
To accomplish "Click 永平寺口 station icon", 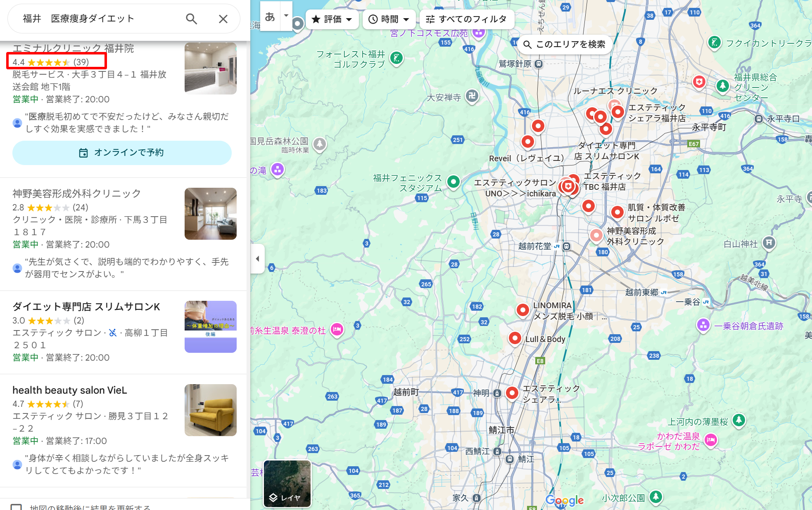I will click(x=759, y=119).
